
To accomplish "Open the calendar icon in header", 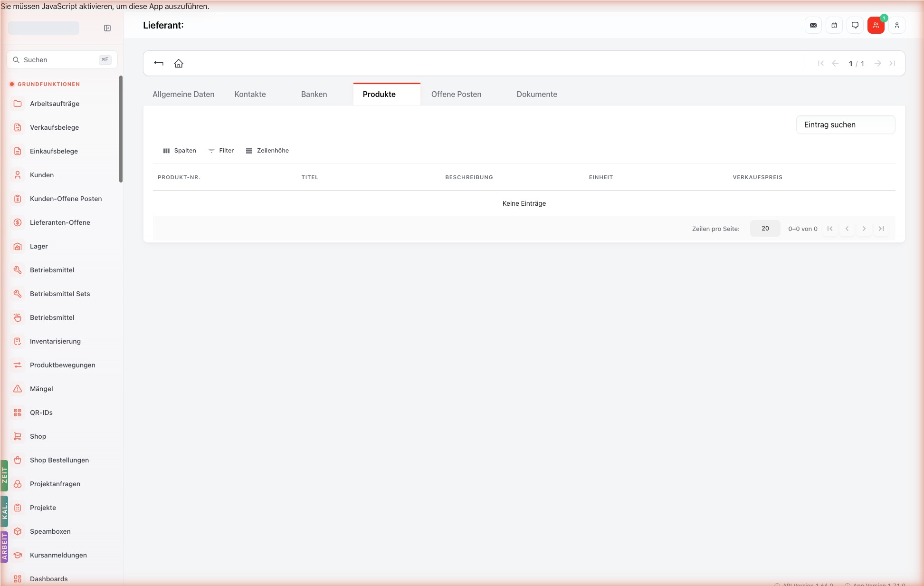I will [834, 25].
